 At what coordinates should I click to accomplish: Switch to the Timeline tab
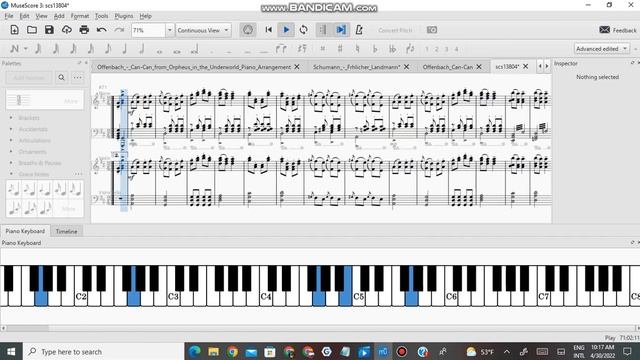click(x=66, y=231)
